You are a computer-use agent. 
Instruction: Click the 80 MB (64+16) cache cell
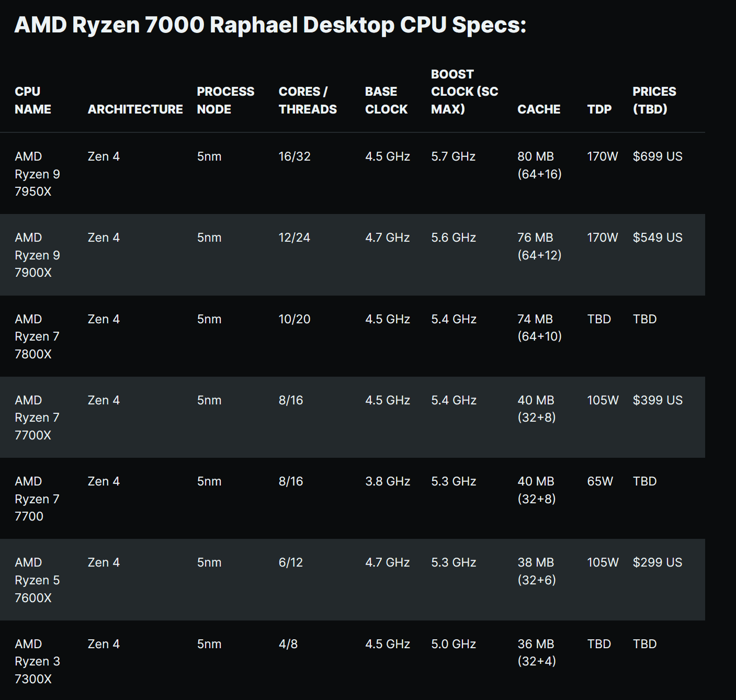click(x=539, y=165)
